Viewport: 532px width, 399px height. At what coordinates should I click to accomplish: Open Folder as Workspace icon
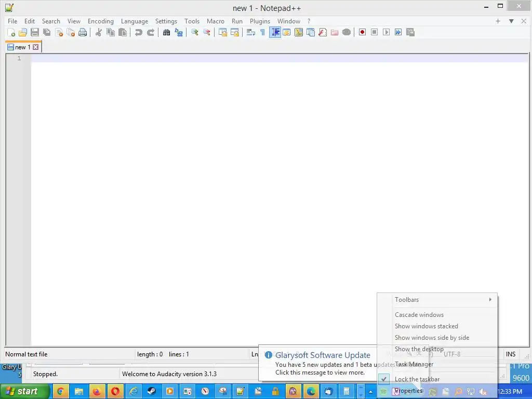coord(335,32)
